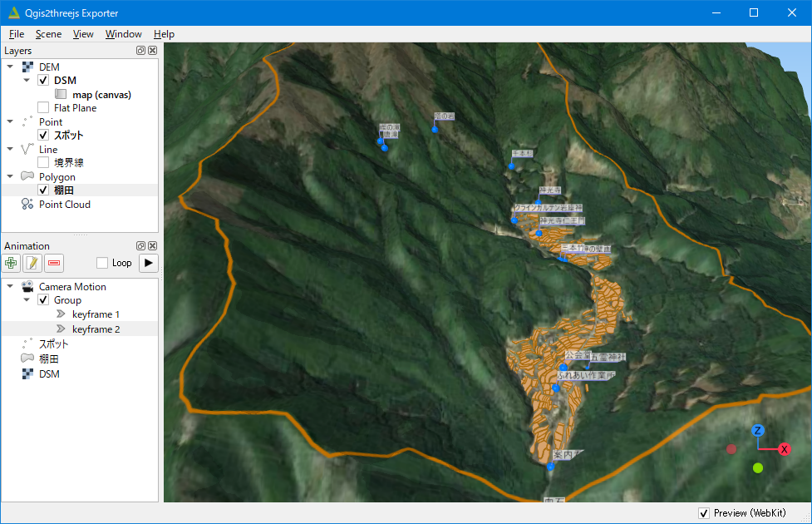This screenshot has width=812, height=524.
Task: Open the Scene menu
Action: [49, 34]
